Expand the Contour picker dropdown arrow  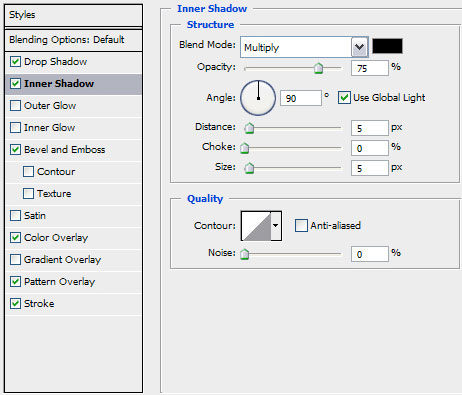coord(276,226)
